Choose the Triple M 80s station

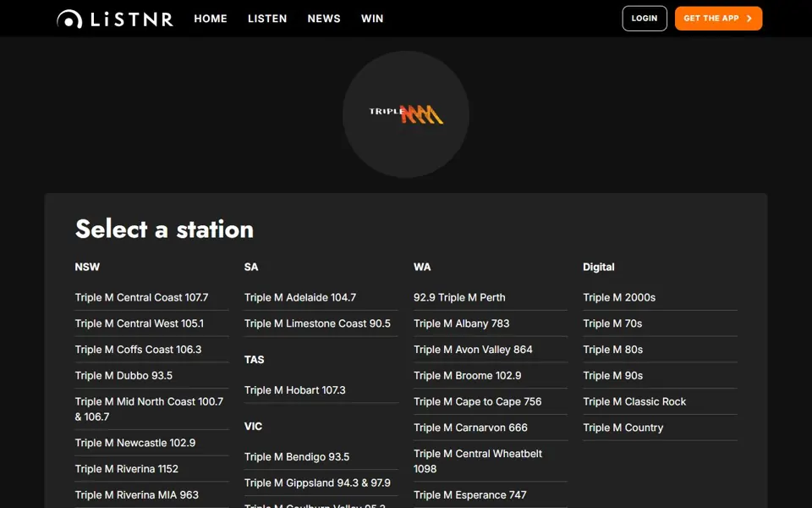coord(612,350)
